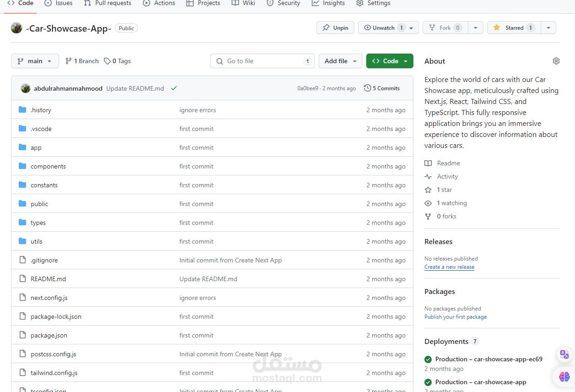575x392 pixels.
Task: View the 1 Branch link
Action: (82, 61)
